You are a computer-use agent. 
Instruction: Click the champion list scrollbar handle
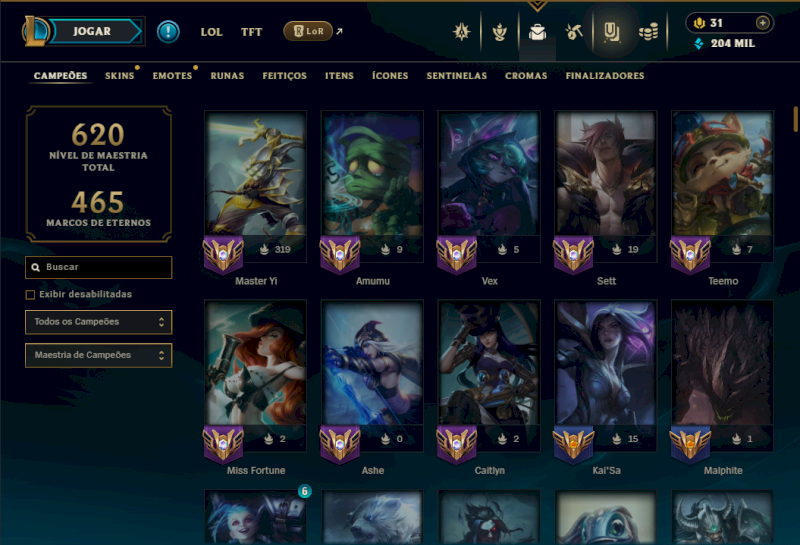coord(795,118)
